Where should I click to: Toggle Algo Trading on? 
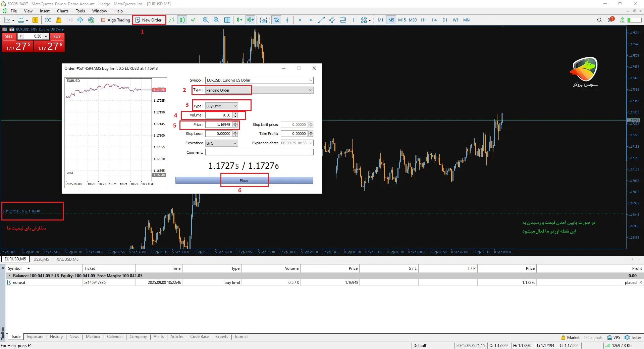tap(115, 20)
